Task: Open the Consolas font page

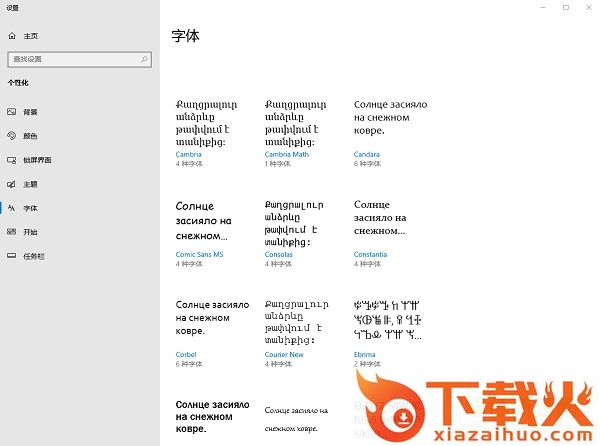Action: (x=279, y=254)
